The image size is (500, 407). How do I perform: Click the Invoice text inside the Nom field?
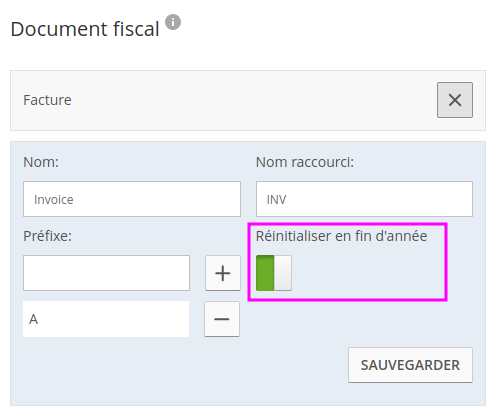(54, 200)
